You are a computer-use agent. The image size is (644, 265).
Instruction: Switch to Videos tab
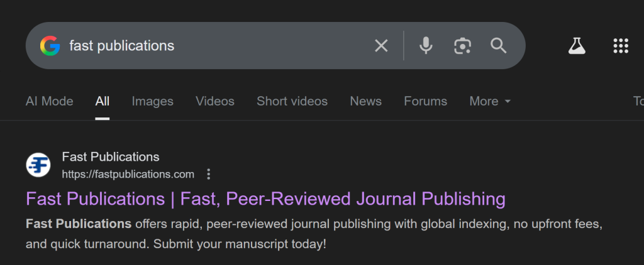pyautogui.click(x=215, y=101)
